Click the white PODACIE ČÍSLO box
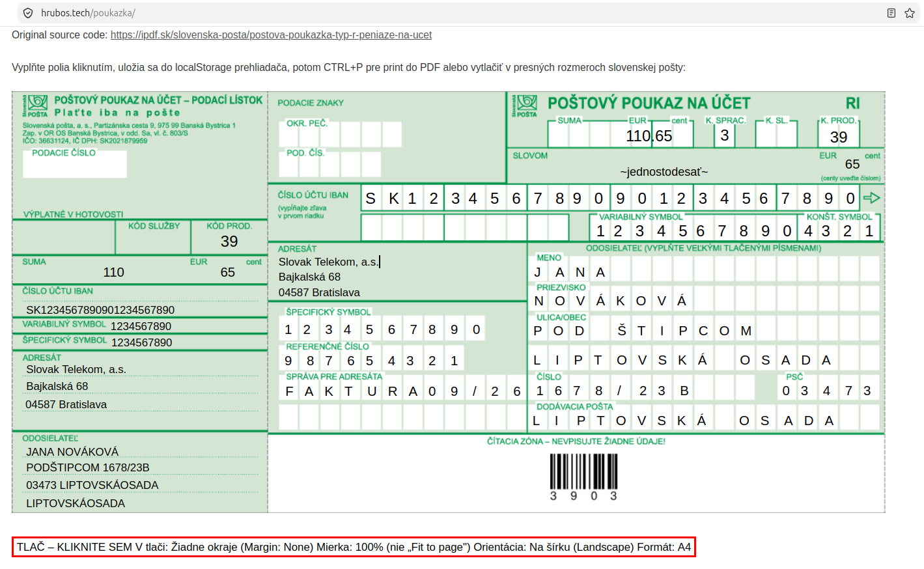This screenshot has height=569, width=924. pyautogui.click(x=75, y=163)
